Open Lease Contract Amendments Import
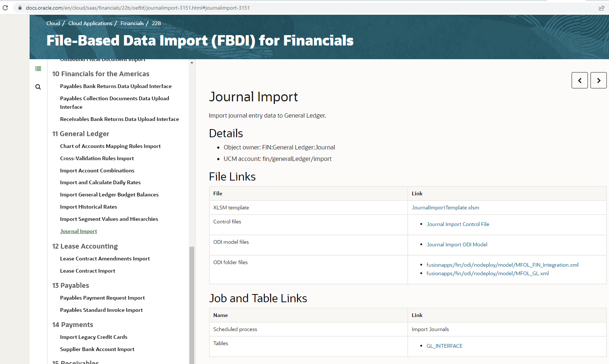 pyautogui.click(x=105, y=259)
